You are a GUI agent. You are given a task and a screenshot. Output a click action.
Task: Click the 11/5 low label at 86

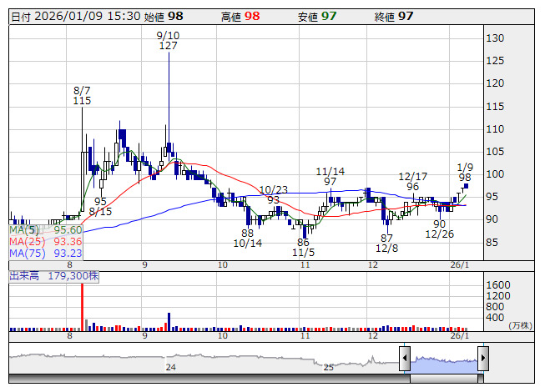click(x=303, y=246)
